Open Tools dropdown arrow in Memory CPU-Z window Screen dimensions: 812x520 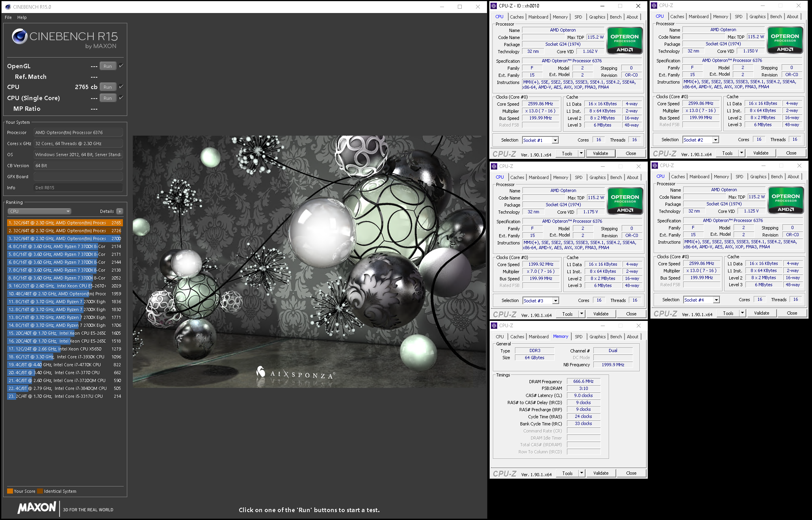[x=582, y=473]
